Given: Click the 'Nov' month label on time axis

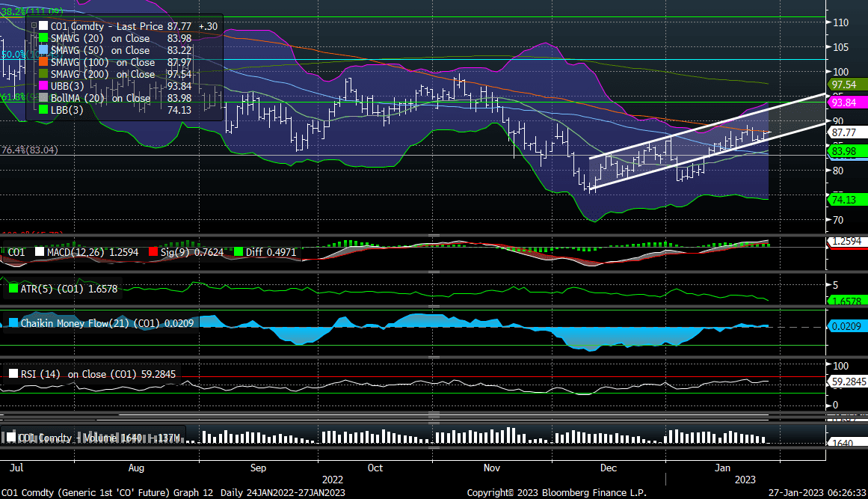Looking at the screenshot, I should point(492,468).
